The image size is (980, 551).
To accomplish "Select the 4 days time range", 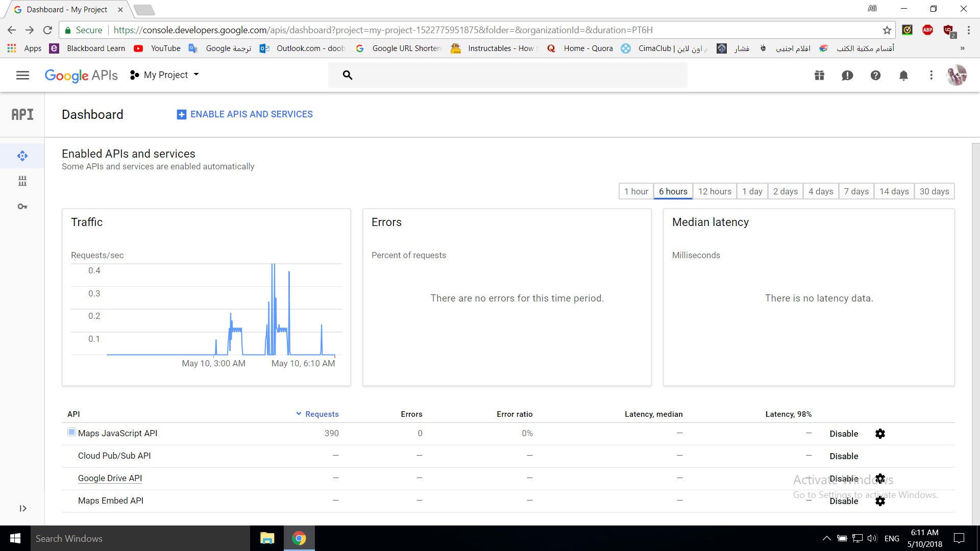I will point(821,191).
